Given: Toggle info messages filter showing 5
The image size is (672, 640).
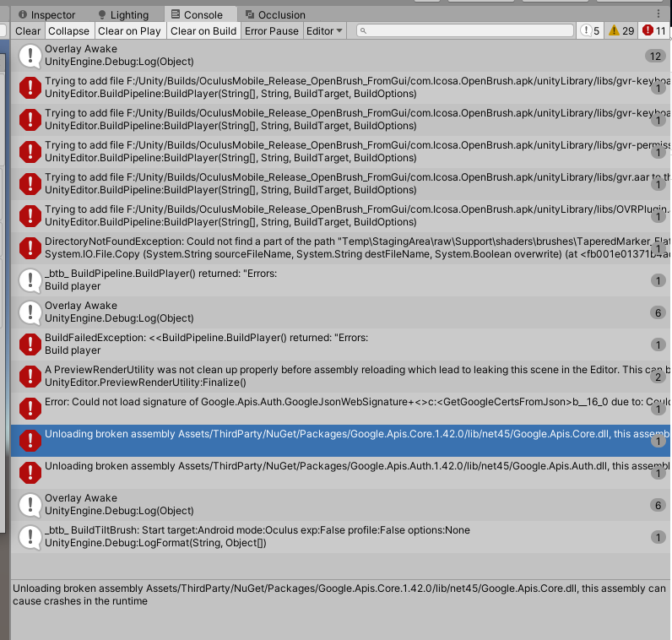Looking at the screenshot, I should [590, 31].
